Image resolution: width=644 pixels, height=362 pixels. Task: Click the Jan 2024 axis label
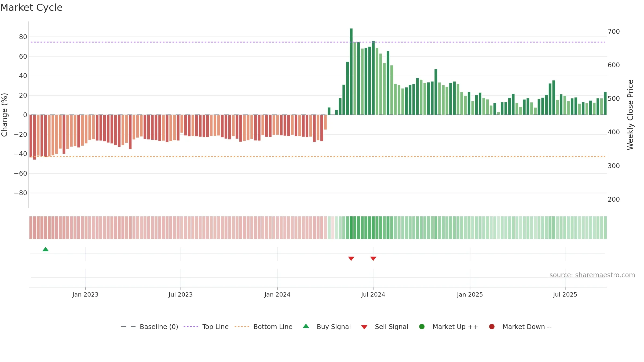point(277,295)
